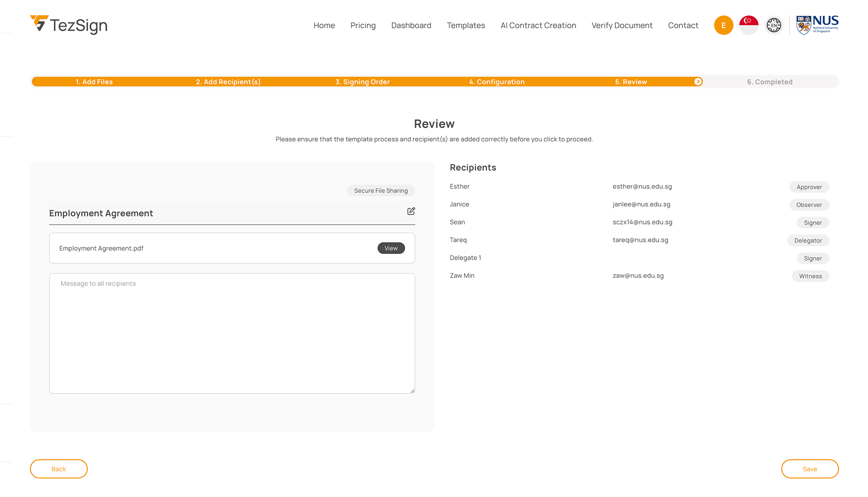The height and width of the screenshot is (497, 868).
Task: Click the Delegator badge for Tareq
Action: 808,240
